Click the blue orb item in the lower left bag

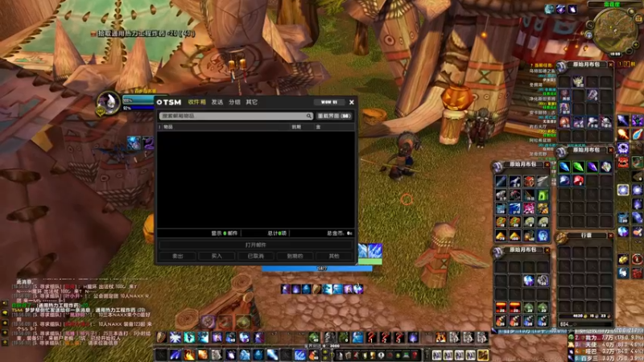pos(529,280)
